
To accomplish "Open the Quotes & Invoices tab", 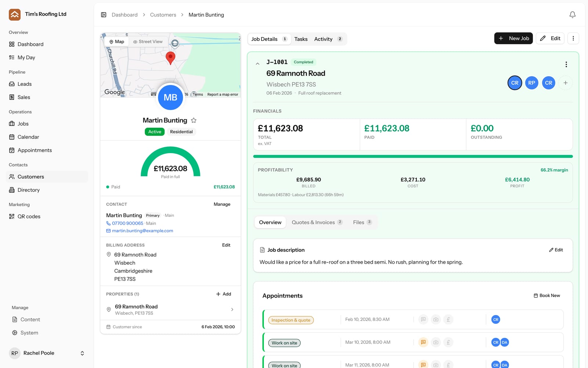I will click(317, 222).
